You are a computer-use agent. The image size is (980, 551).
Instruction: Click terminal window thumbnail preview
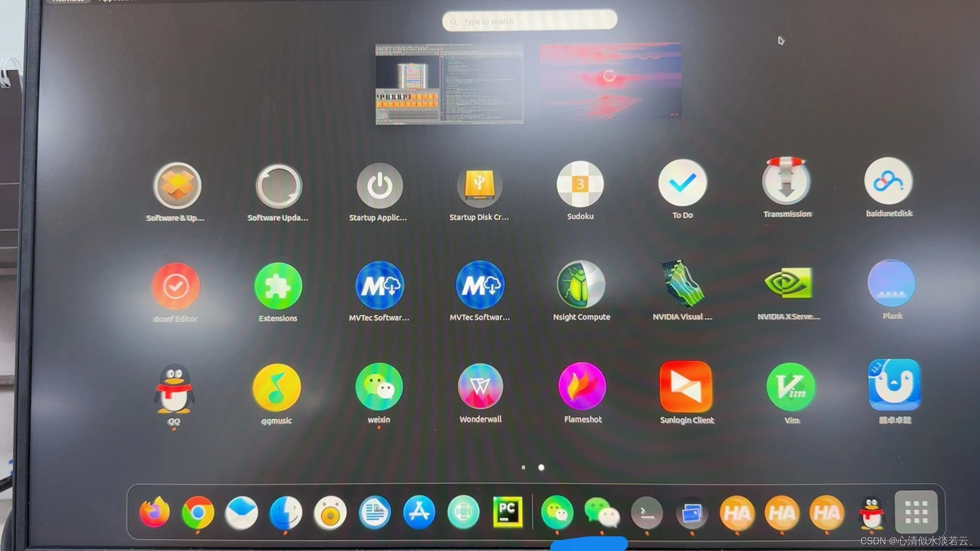[450, 84]
